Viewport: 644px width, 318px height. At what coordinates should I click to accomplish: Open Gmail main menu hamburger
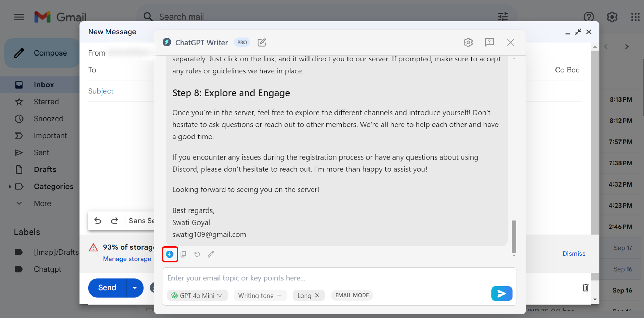[x=19, y=17]
